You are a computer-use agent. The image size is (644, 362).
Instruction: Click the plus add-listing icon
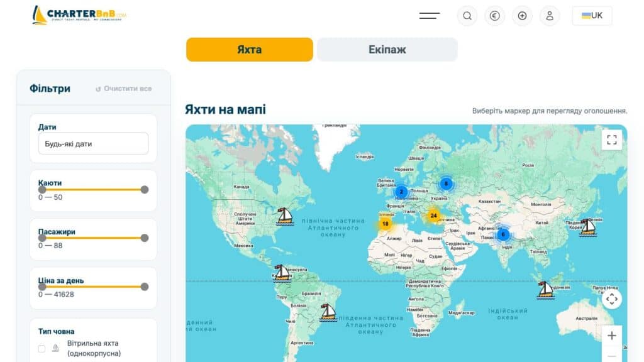click(522, 16)
